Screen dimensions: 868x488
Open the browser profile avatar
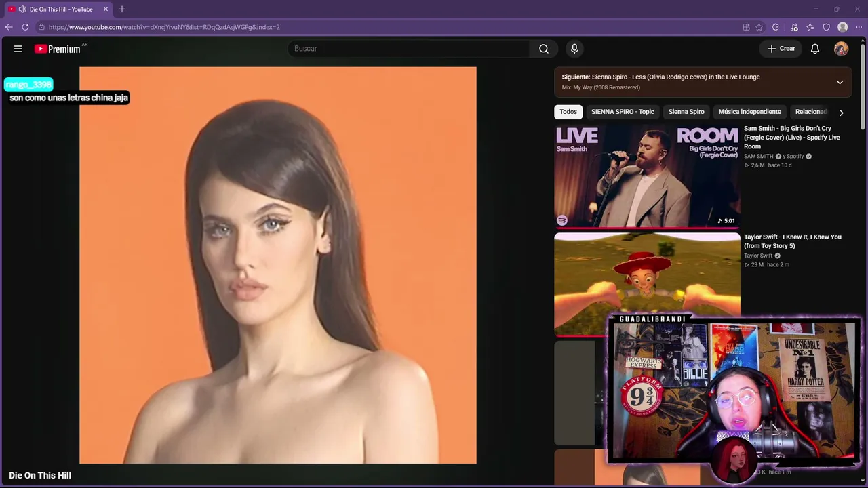pyautogui.click(x=842, y=27)
